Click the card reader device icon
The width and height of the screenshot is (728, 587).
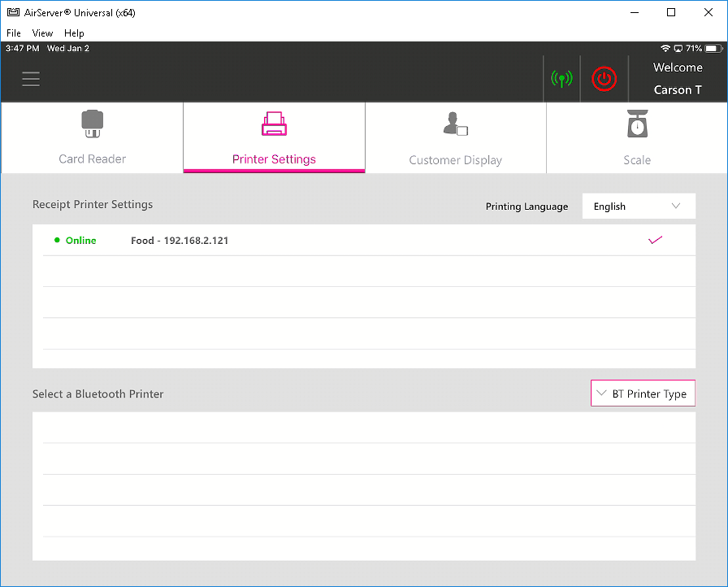pos(92,124)
